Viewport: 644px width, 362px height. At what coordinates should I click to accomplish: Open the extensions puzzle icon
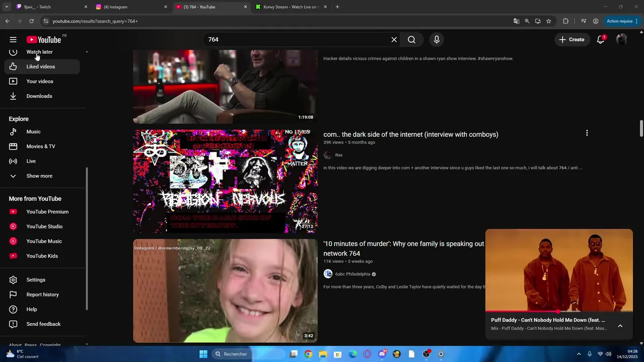click(566, 21)
